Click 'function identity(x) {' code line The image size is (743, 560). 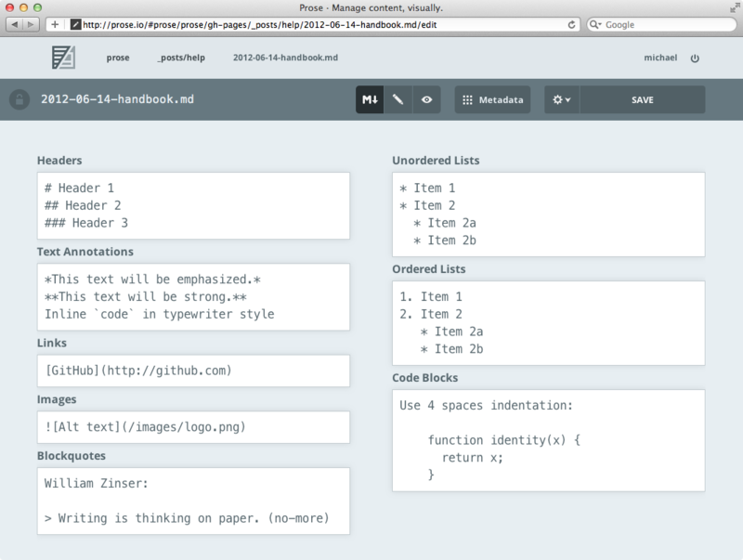coord(504,440)
